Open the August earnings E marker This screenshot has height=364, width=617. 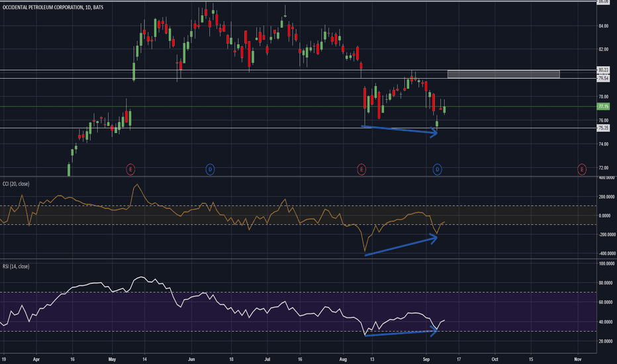click(361, 169)
